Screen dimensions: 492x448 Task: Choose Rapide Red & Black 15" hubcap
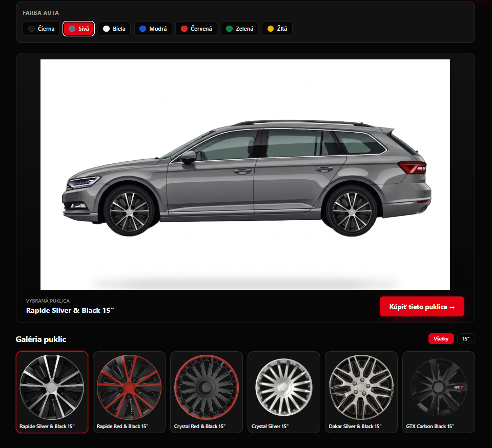(129, 392)
